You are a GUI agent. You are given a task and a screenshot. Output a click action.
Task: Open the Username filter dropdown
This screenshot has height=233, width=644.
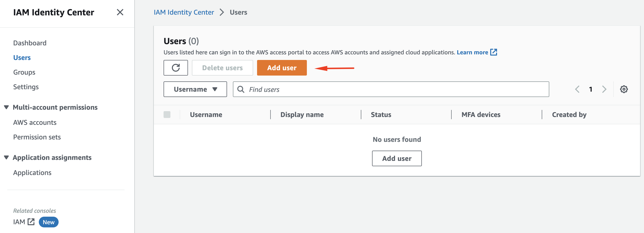click(x=195, y=89)
